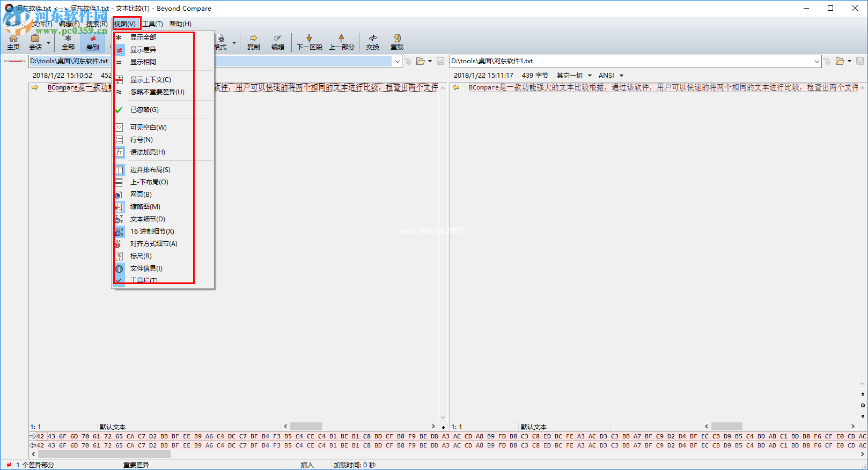Click the 交换 swap sides icon
This screenshot has width=868, height=470.
tap(373, 42)
